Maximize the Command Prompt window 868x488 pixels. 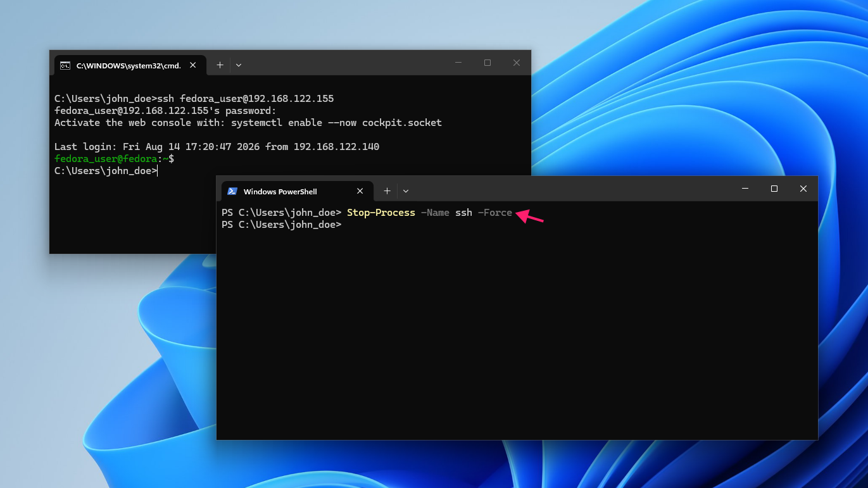[x=487, y=63]
